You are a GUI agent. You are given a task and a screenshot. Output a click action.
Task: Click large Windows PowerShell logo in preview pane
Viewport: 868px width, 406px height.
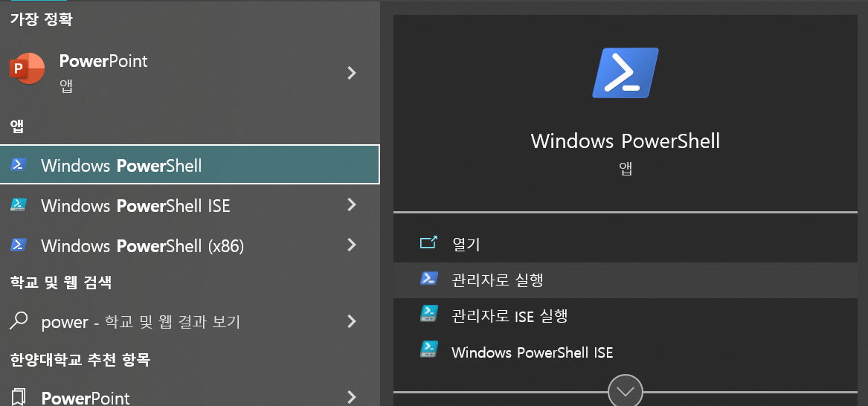coord(626,73)
